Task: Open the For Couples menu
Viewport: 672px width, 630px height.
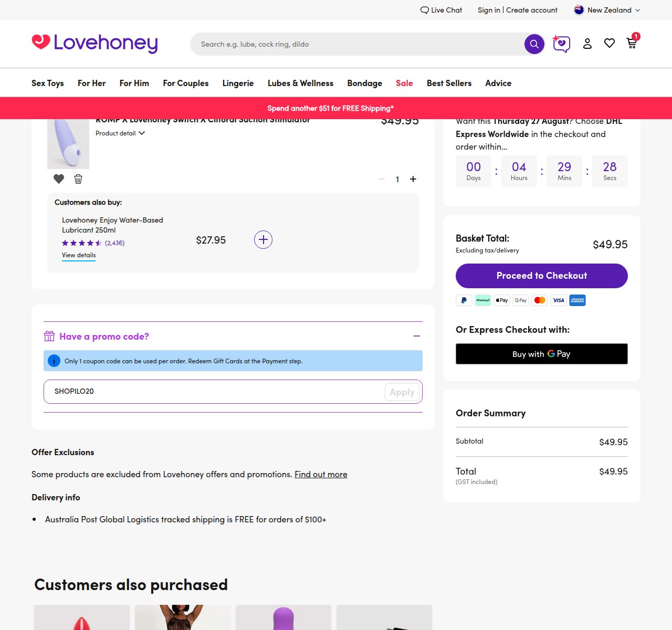Action: (x=186, y=83)
